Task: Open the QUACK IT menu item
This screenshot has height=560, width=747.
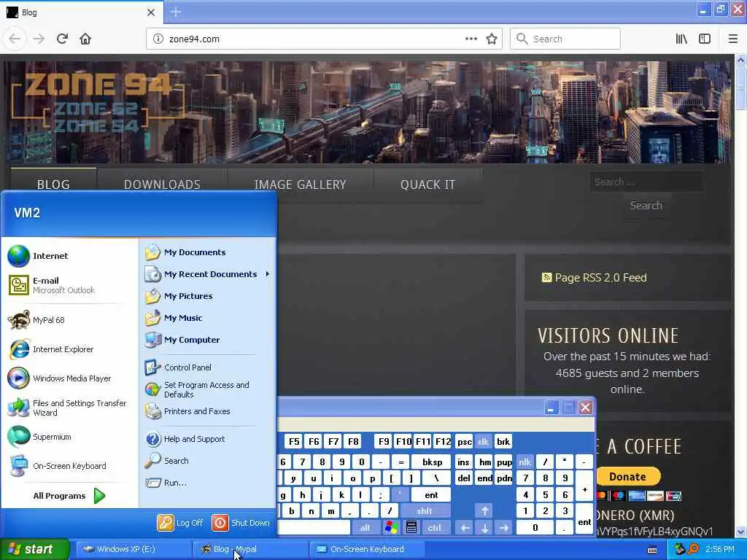Action: [x=427, y=184]
